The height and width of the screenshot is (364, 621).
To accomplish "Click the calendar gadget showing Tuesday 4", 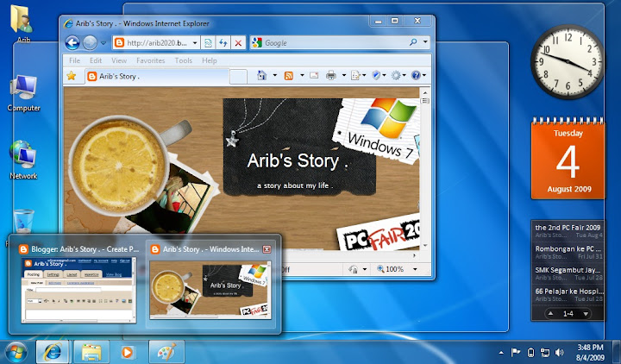I will [x=568, y=159].
